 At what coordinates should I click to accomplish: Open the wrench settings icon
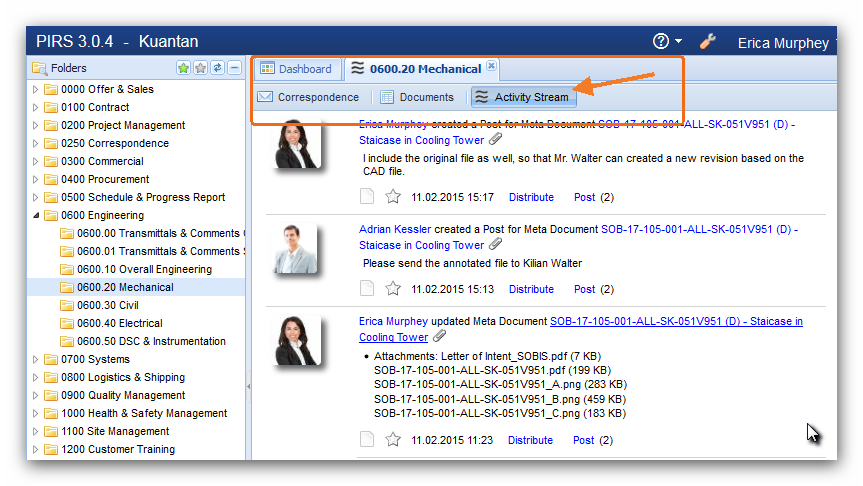click(x=708, y=42)
